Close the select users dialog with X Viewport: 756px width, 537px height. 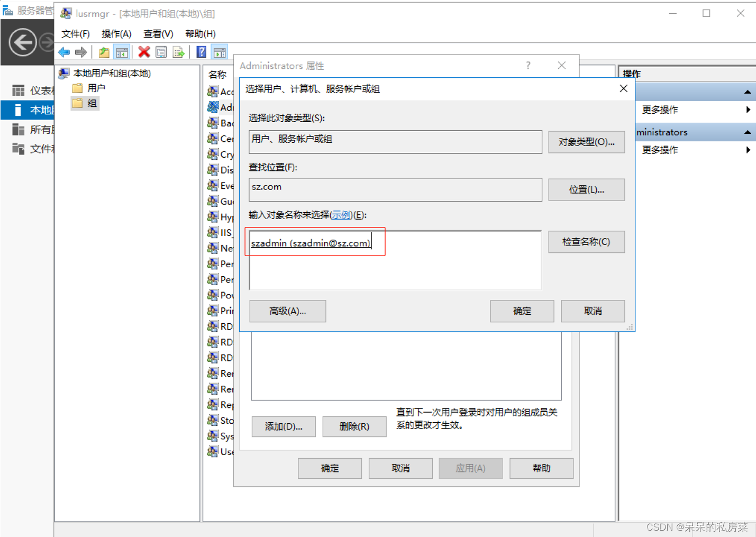click(x=624, y=88)
